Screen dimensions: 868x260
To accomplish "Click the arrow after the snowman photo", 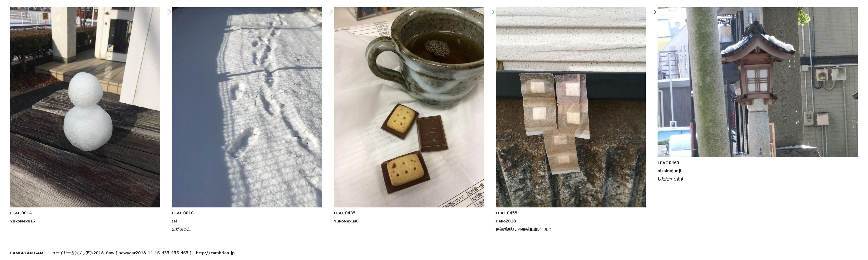I will coord(166,12).
